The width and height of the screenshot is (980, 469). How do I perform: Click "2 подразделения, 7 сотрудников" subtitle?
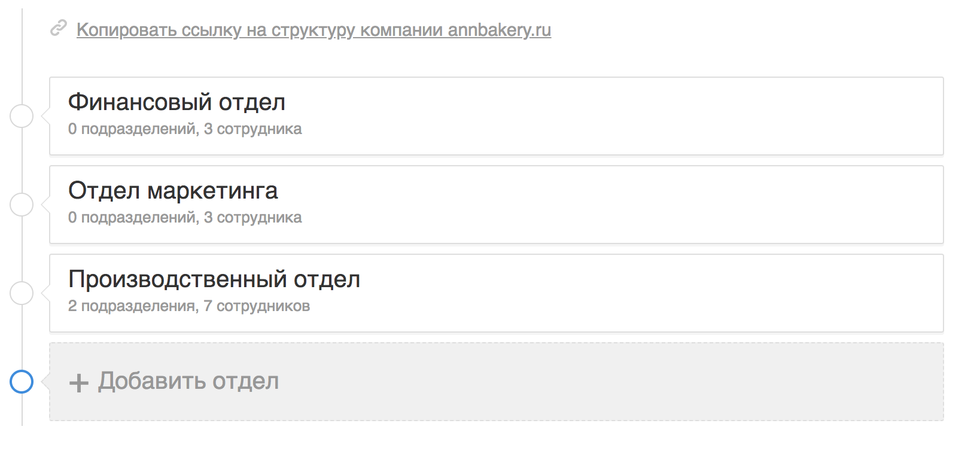189,306
